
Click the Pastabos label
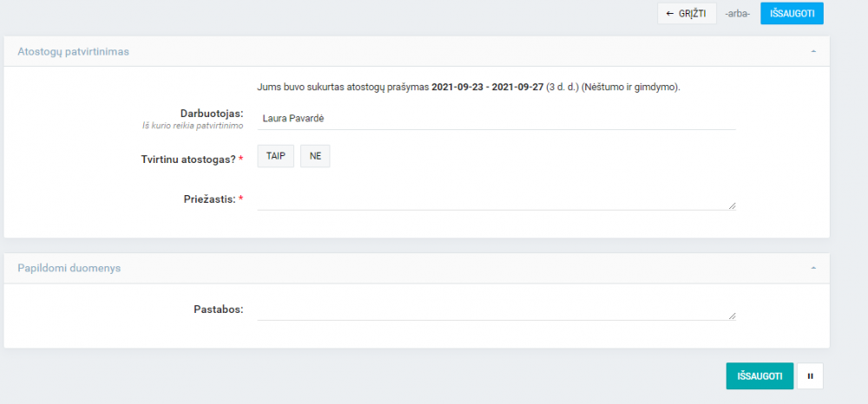click(x=218, y=309)
